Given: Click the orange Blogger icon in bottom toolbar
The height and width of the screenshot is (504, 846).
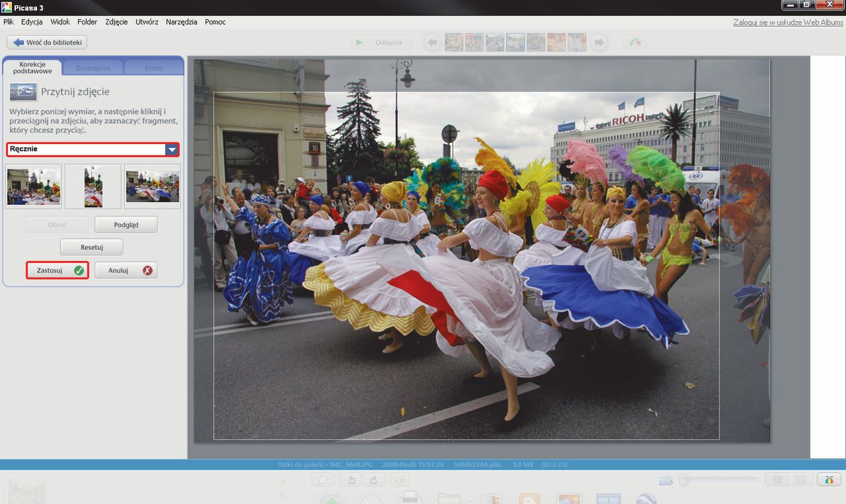Looking at the screenshot, I should pyautogui.click(x=529, y=498).
